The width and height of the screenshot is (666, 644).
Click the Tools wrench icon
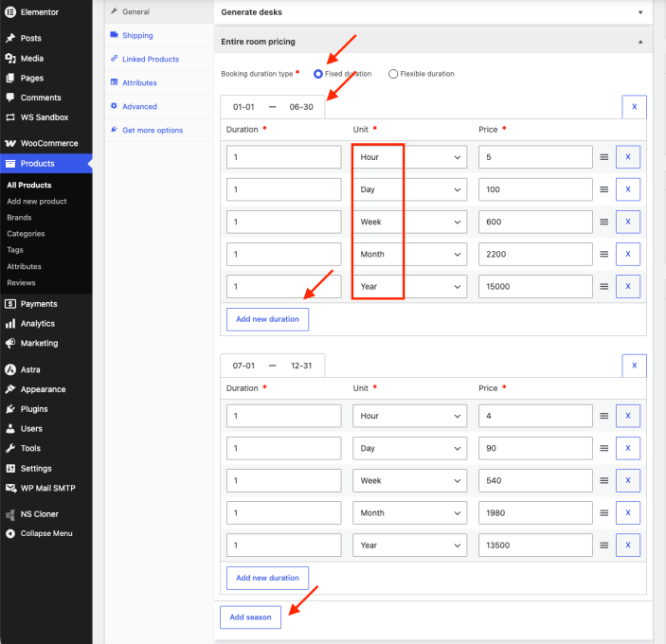coord(10,448)
